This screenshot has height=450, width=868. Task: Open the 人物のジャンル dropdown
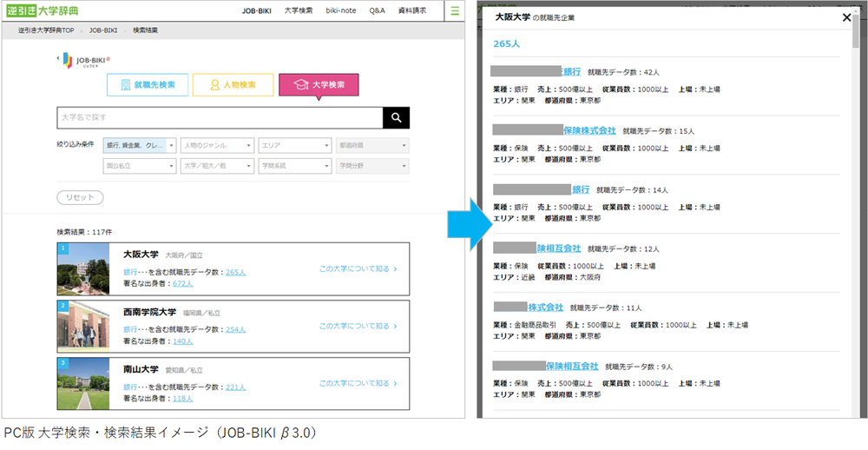[217, 146]
